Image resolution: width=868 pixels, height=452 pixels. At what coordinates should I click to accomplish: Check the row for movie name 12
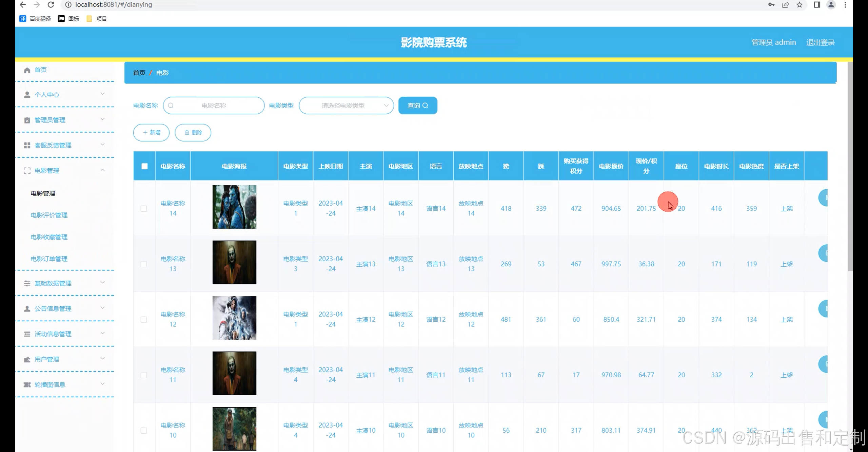pyautogui.click(x=144, y=319)
